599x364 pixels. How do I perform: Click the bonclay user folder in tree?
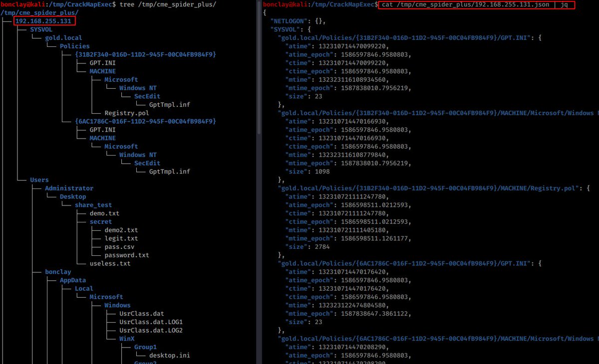(58, 272)
